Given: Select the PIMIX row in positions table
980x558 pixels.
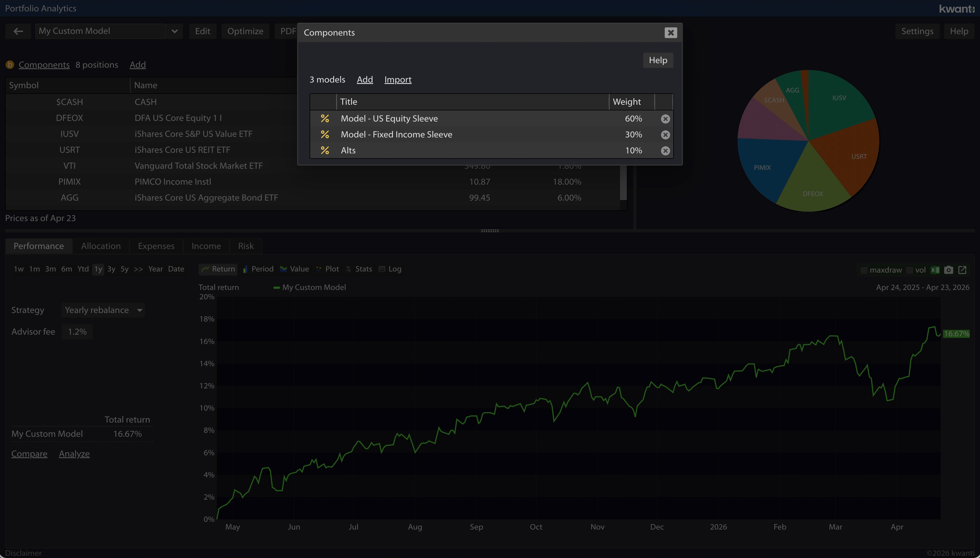Looking at the screenshot, I should tap(312, 182).
